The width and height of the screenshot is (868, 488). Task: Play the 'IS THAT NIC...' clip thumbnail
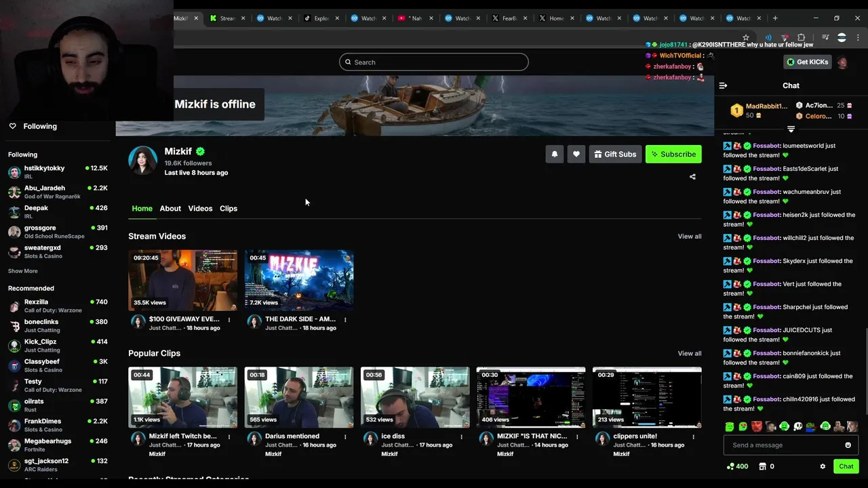[x=531, y=397]
